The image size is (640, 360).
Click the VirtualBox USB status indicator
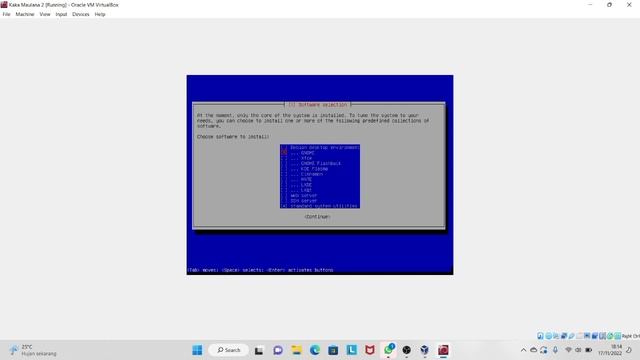(571, 336)
